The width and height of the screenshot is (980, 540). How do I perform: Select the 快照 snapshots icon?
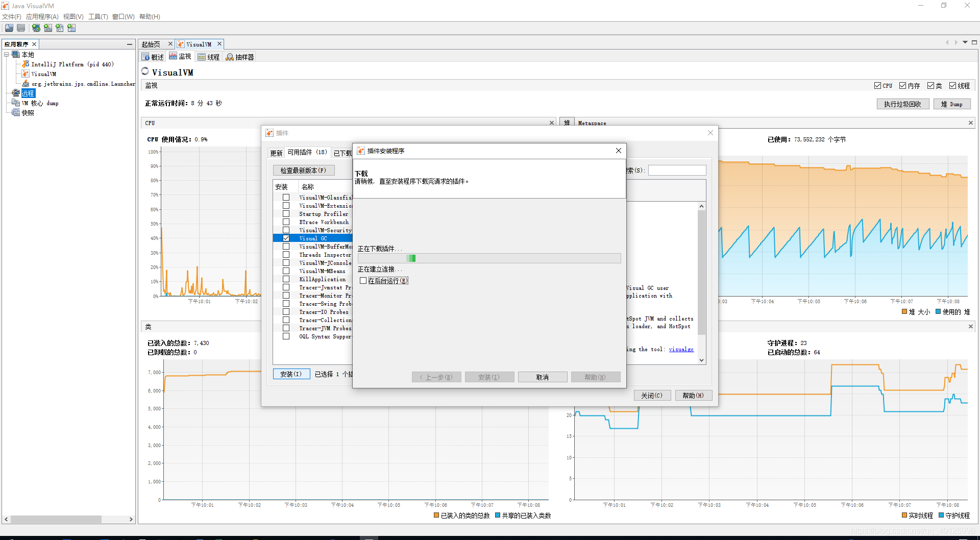pos(16,113)
